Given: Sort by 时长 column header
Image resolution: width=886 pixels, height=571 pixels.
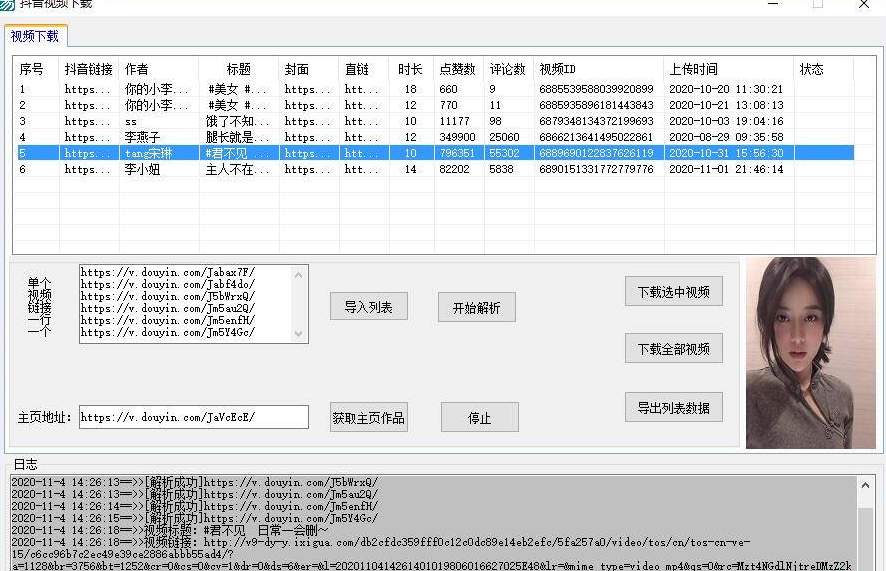Looking at the screenshot, I should tap(410, 69).
